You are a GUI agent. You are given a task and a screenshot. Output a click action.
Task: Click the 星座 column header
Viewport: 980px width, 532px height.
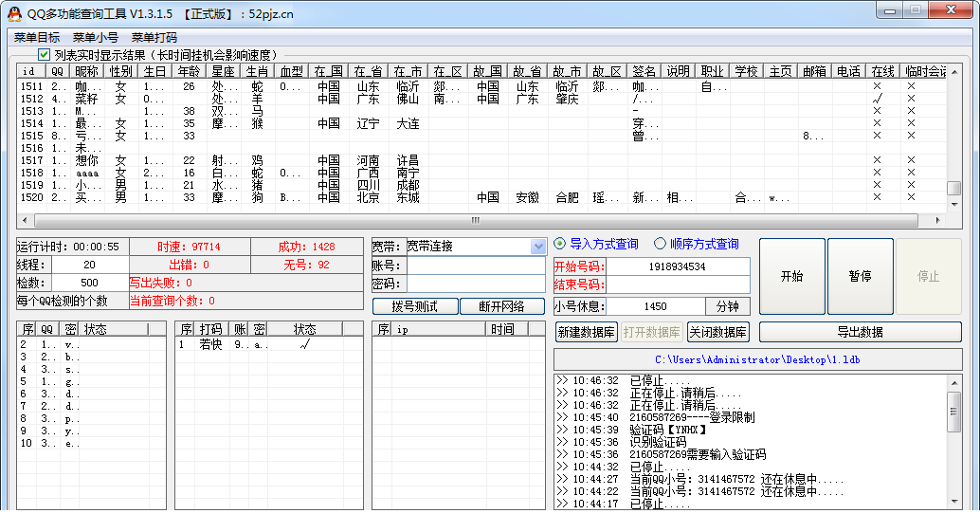[x=223, y=71]
